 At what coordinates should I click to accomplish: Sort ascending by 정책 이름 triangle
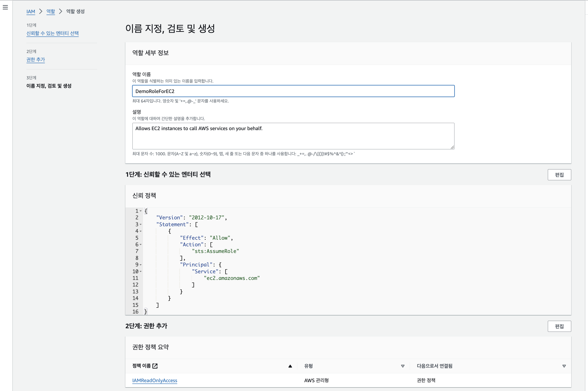(290, 366)
